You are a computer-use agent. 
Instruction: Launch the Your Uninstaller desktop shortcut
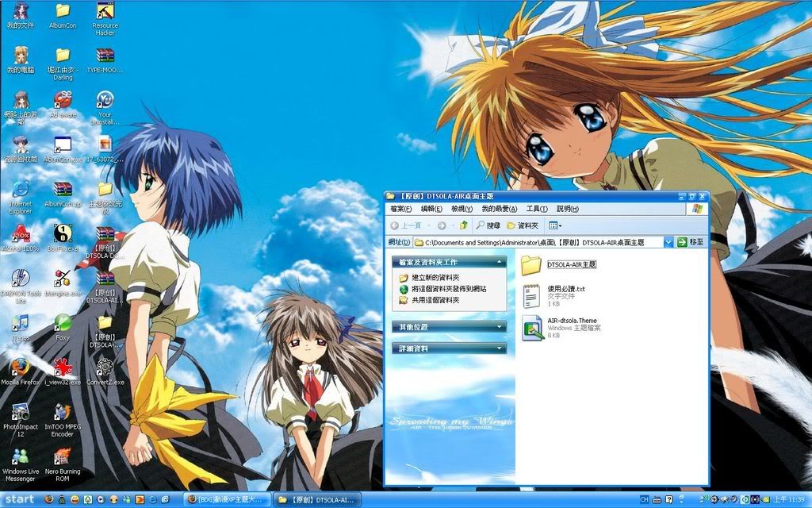105,108
